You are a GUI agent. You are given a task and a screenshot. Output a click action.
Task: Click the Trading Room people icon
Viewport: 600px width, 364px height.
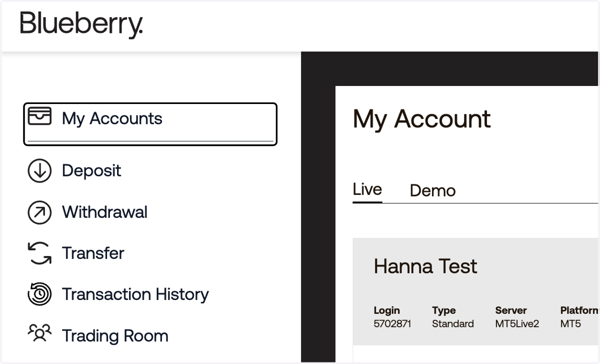tap(39, 333)
